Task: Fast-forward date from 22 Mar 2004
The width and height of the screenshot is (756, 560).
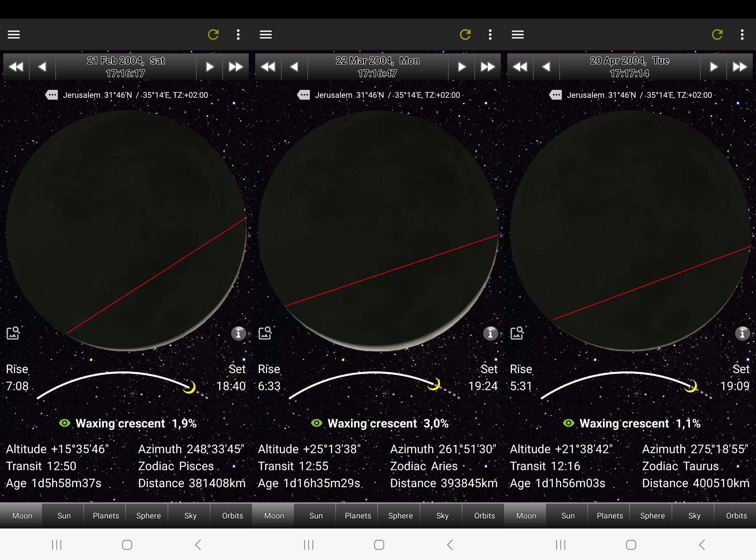Action: tap(488, 66)
